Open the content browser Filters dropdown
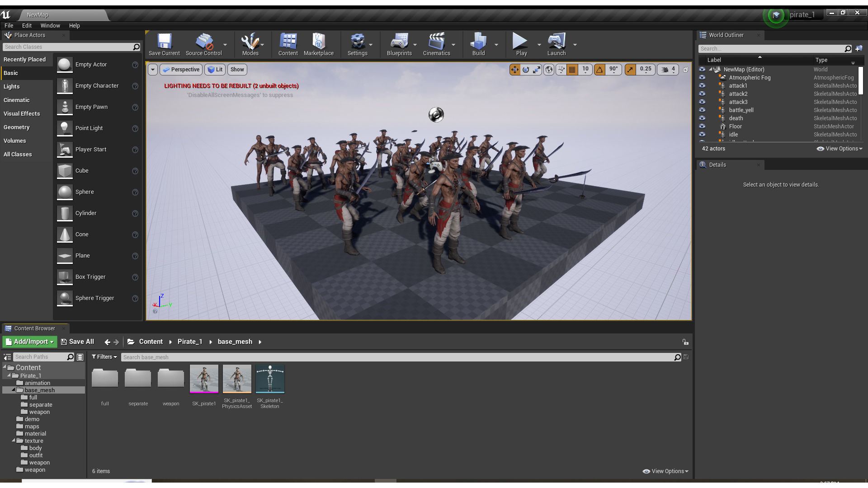 coord(104,357)
